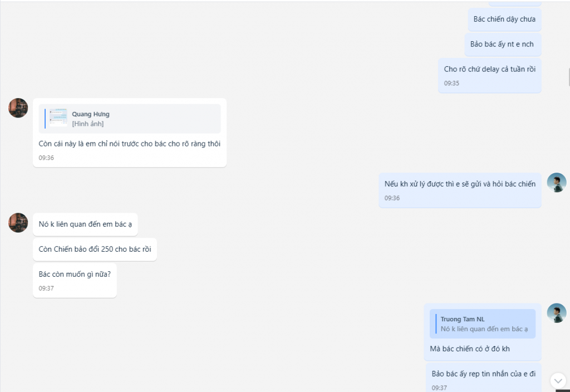This screenshot has height=392, width=570.
Task: Click avatar beside "Nếu kh xử lý được" message
Action: pos(557,183)
